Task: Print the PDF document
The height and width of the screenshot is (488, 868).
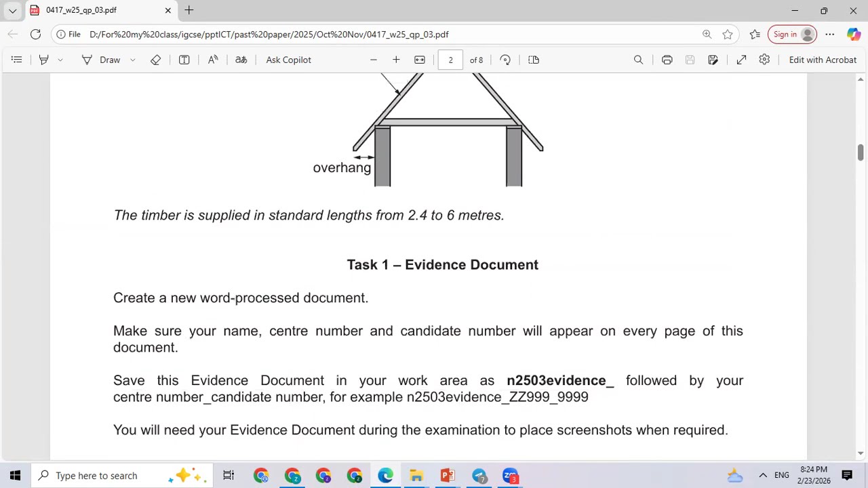Action: pos(667,60)
